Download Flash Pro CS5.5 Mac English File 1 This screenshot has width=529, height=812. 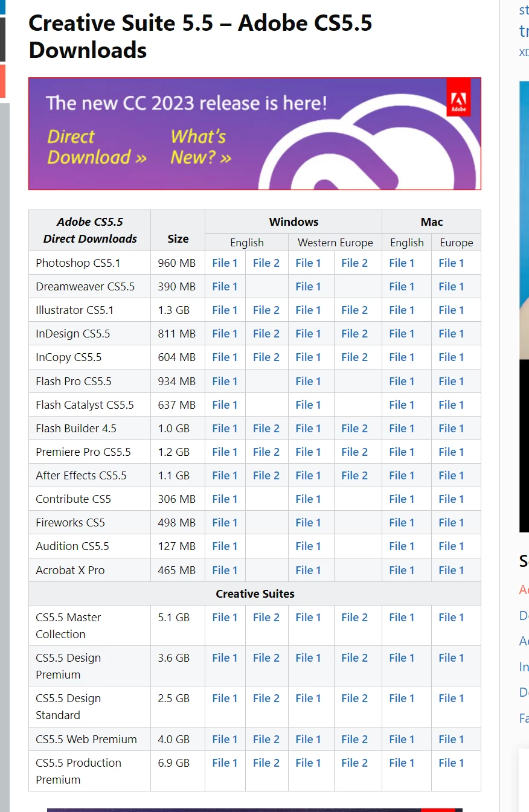pos(402,381)
